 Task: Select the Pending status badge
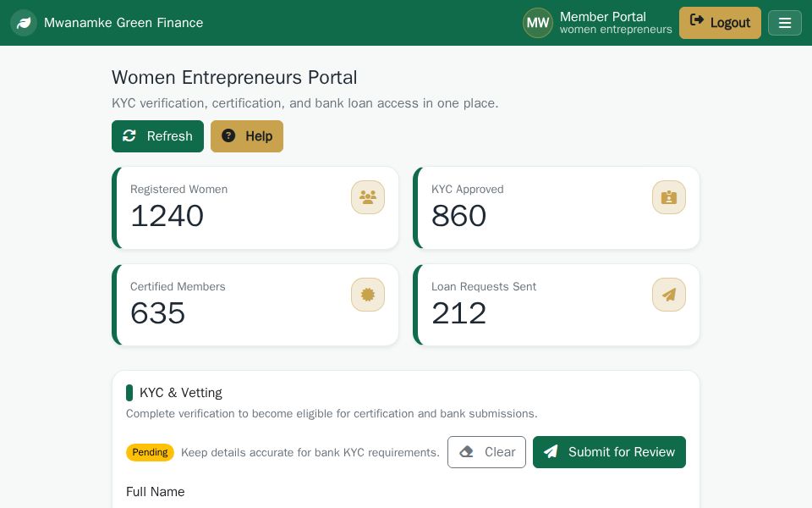150,452
